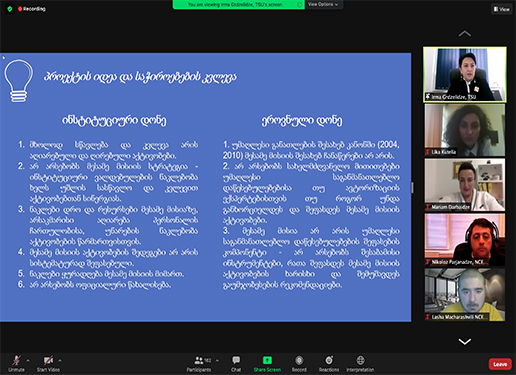Click the green encryption shield icon
The height and width of the screenshot is (375, 516).
pyautogui.click(x=10, y=9)
